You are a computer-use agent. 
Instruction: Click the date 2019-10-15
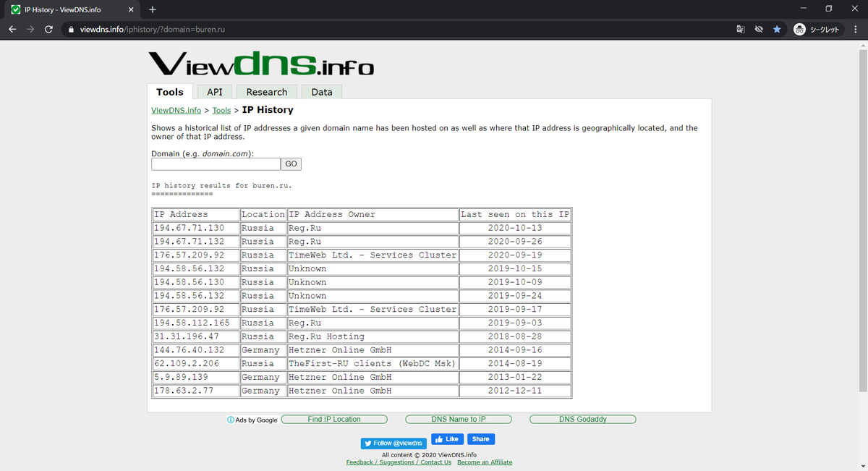click(515, 268)
